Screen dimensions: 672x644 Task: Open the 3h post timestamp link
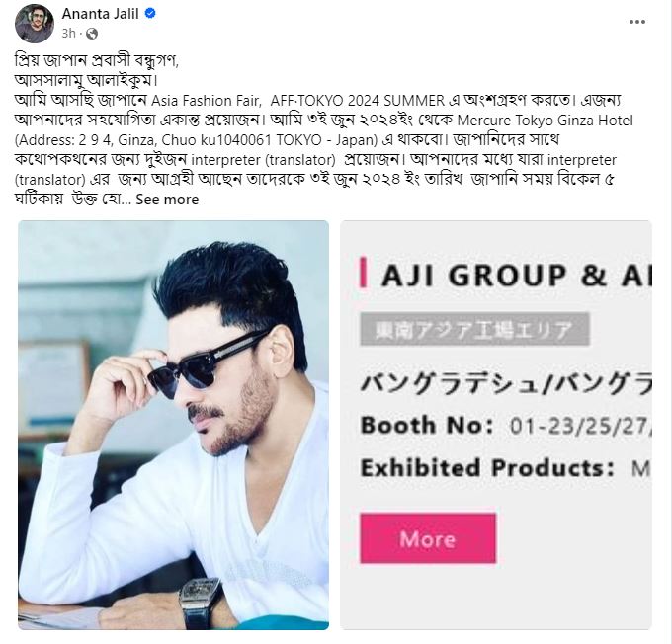click(x=68, y=33)
